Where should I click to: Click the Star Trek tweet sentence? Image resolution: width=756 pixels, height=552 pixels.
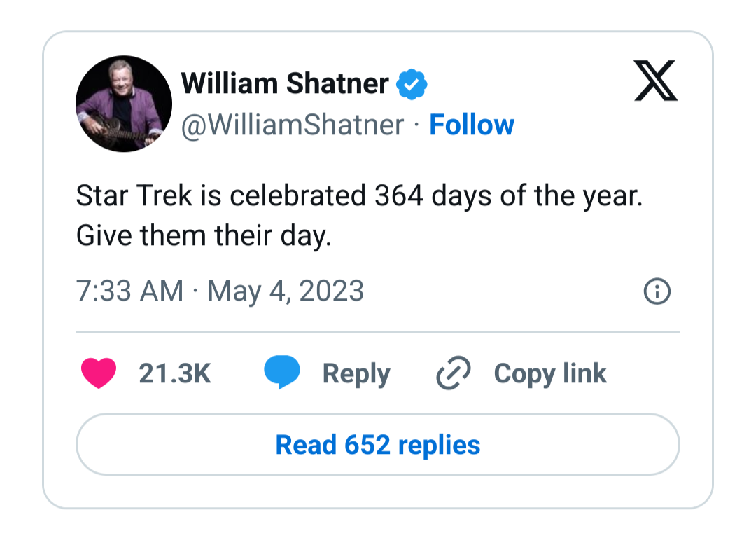(358, 196)
